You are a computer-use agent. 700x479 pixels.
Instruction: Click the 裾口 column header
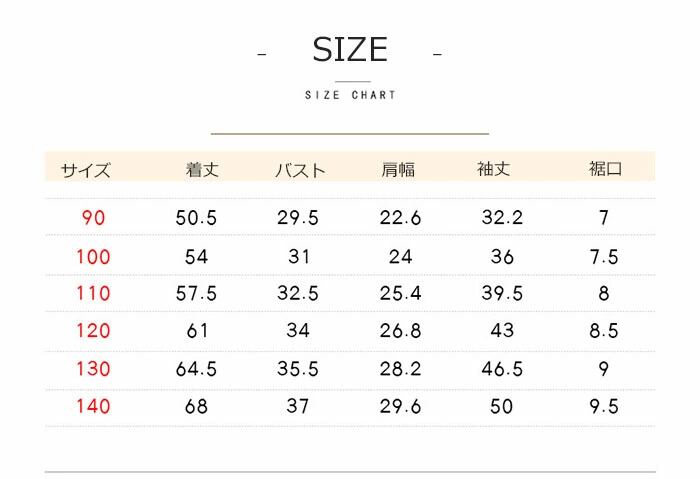pos(605,169)
